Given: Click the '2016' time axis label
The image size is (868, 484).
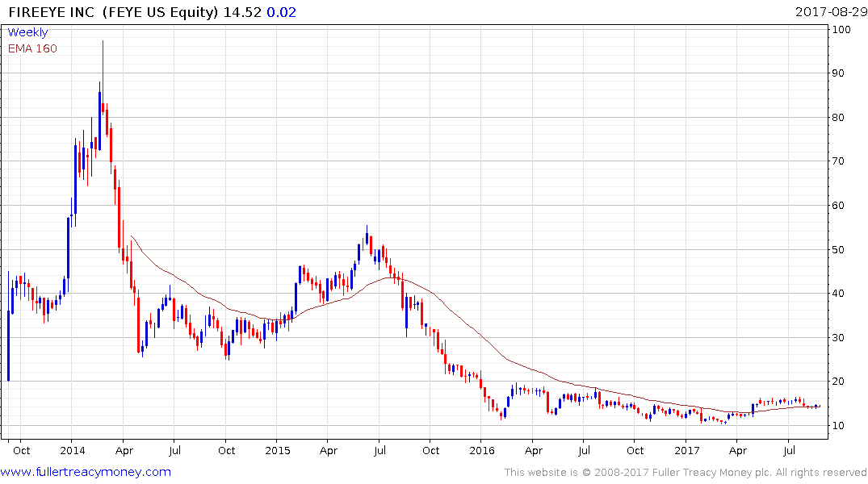Looking at the screenshot, I should [481, 450].
